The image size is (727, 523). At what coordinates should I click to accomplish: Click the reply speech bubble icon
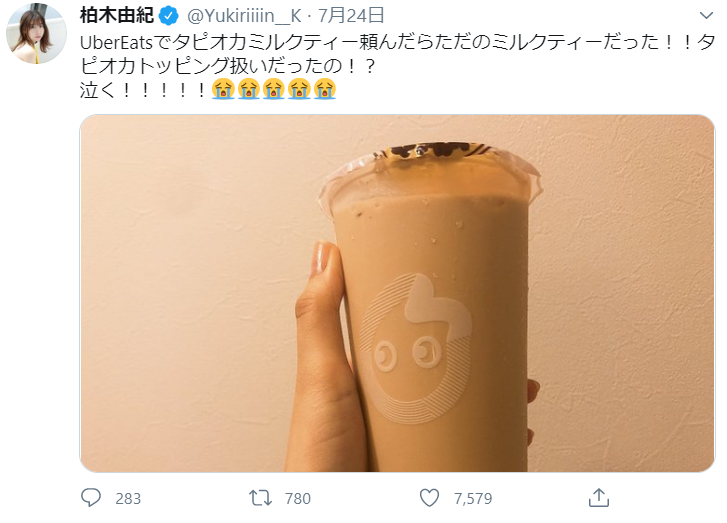click(90, 498)
